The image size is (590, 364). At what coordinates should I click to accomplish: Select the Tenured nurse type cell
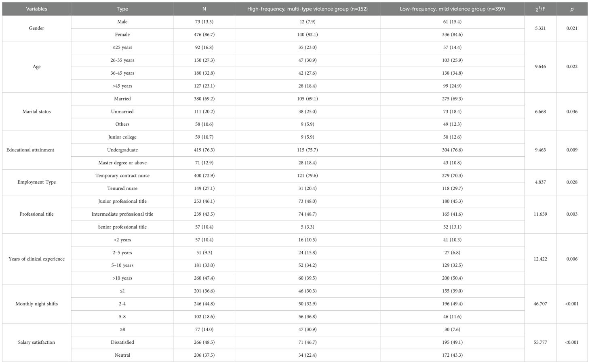[x=122, y=189]
